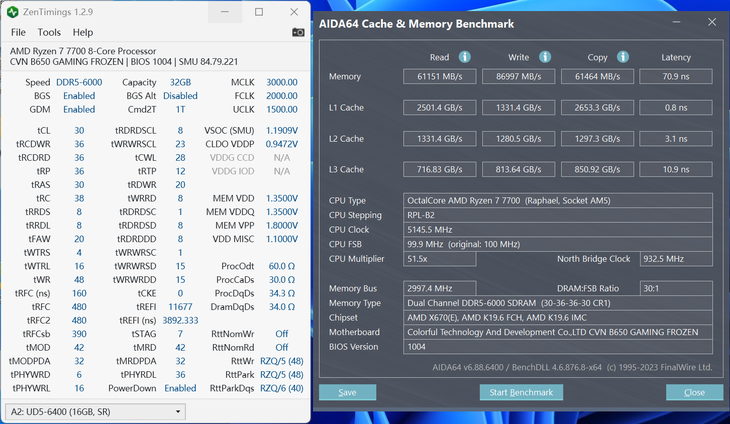Select Memory Copy value 61464 MB/s

point(597,76)
